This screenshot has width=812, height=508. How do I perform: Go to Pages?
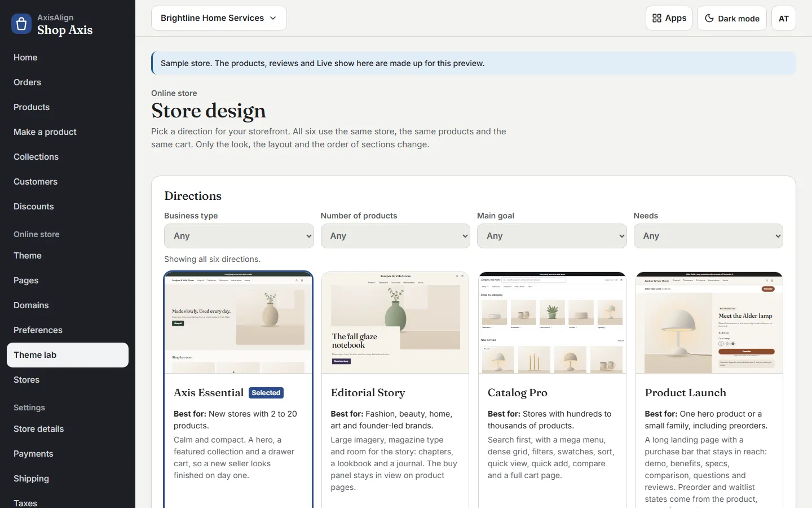click(68, 281)
